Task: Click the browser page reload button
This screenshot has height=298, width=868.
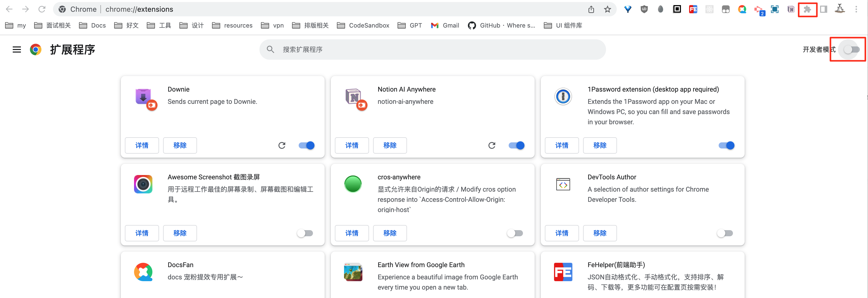Action: (x=42, y=9)
